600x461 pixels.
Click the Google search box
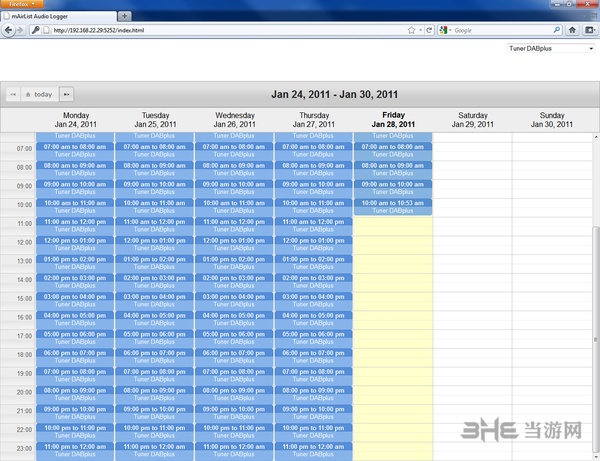[x=502, y=30]
